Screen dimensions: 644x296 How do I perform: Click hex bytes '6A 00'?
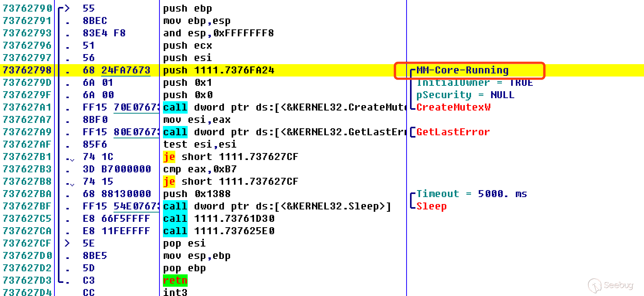pyautogui.click(x=98, y=95)
